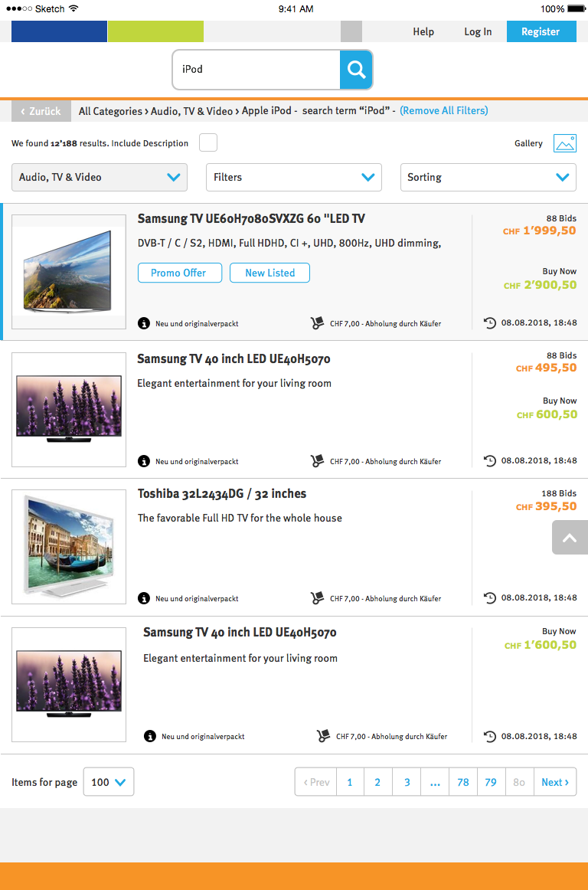This screenshot has width=588, height=890.
Task: Go to results page 1
Action: click(350, 782)
